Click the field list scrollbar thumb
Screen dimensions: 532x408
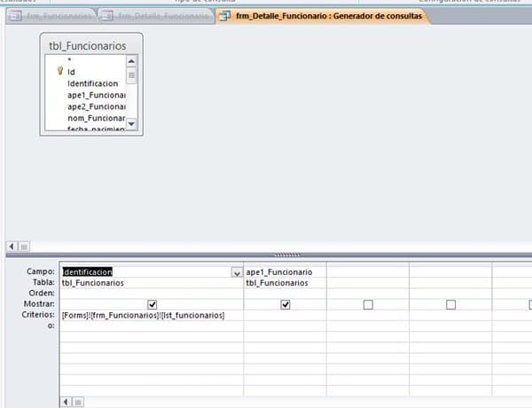coord(131,75)
